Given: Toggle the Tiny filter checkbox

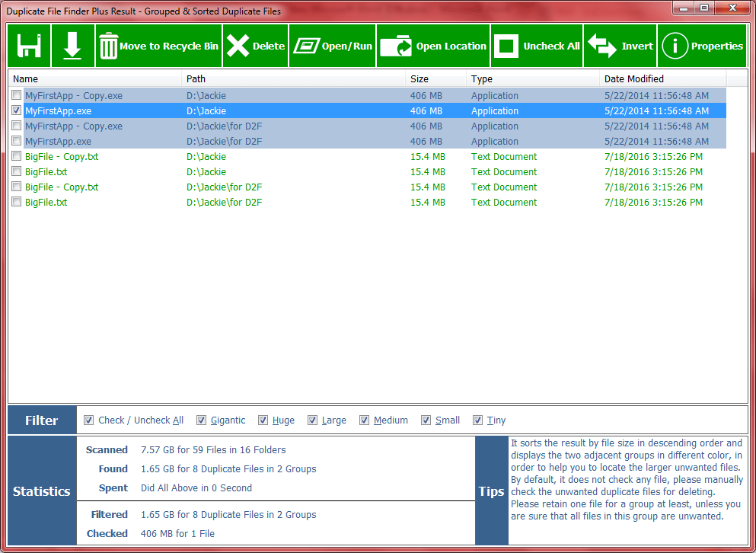Looking at the screenshot, I should pos(477,420).
